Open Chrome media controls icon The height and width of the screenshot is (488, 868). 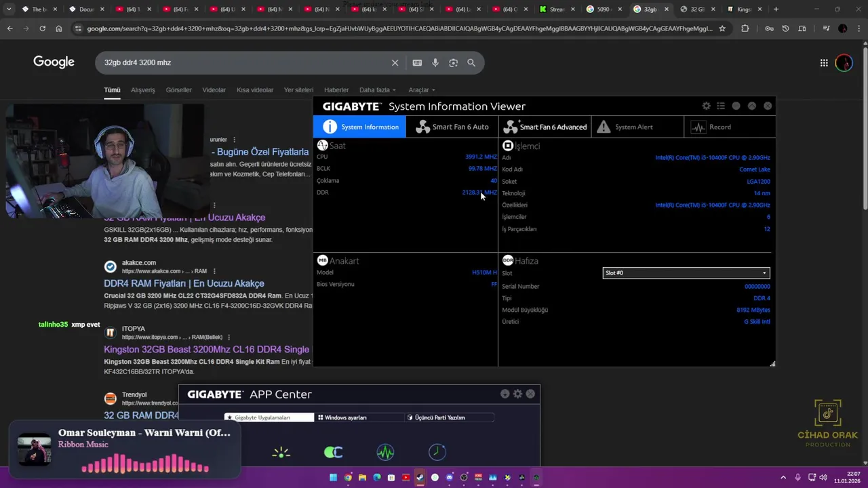825,28
